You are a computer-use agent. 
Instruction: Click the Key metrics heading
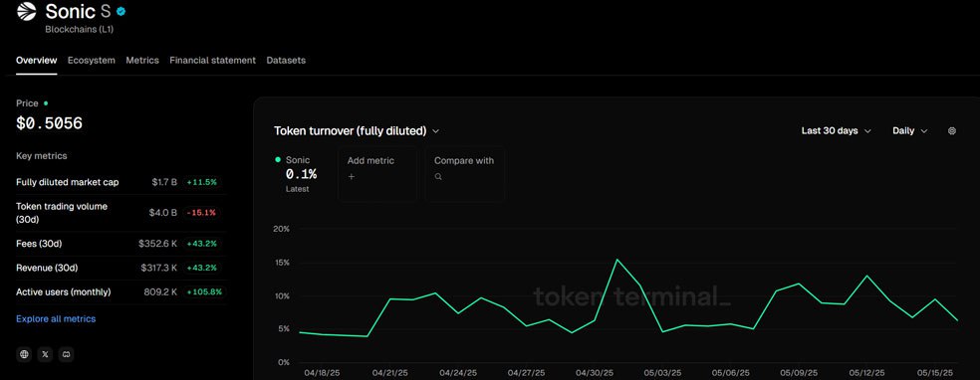pyautogui.click(x=41, y=156)
